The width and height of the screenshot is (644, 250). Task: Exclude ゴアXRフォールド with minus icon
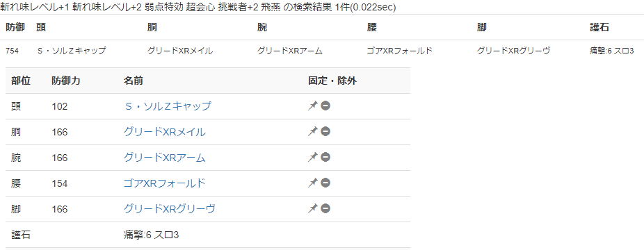(325, 183)
